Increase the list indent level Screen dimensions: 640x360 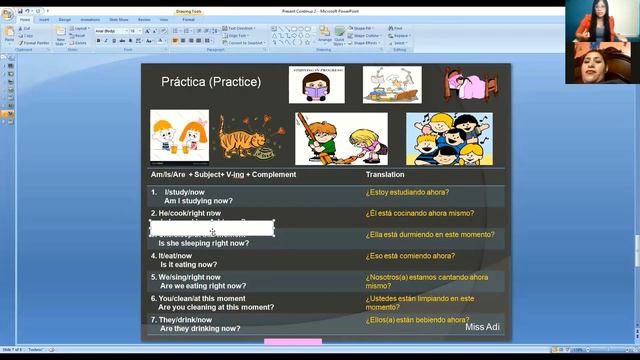(x=207, y=31)
